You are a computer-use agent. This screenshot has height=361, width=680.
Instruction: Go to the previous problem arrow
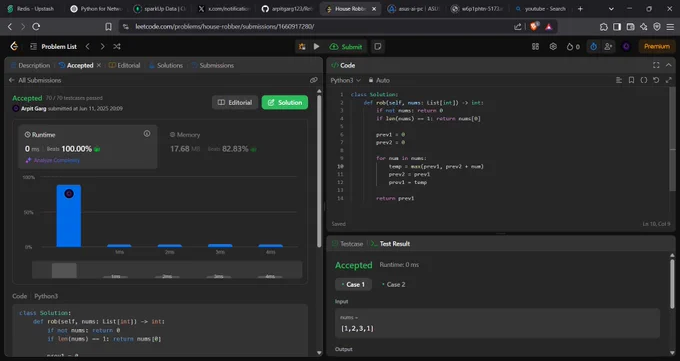(x=88, y=46)
